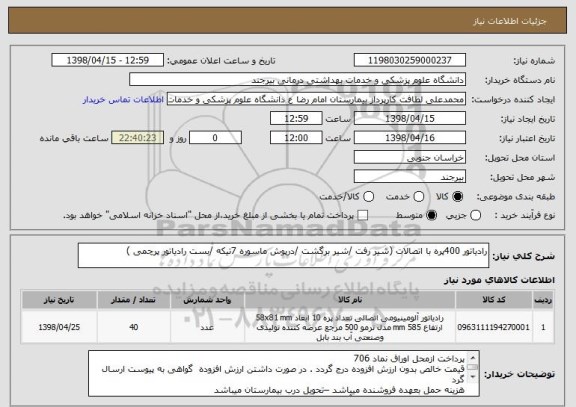Click the scroll down arrow in buyer notes
This screenshot has width=576, height=407.
click(473, 377)
